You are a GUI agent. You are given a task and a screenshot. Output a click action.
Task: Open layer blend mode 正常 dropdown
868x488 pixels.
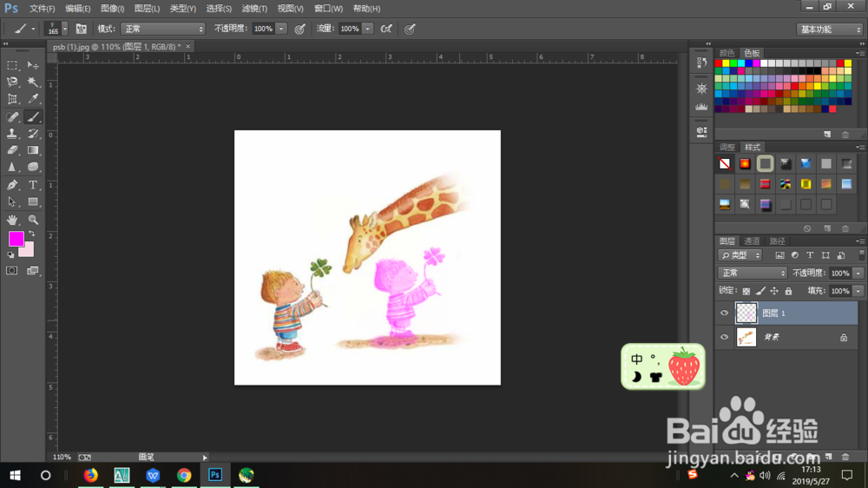[753, 273]
